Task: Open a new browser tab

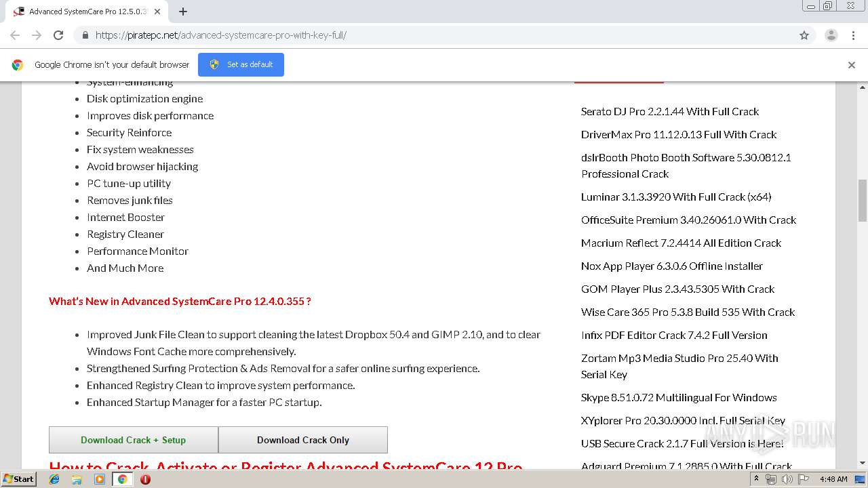Action: 183,12
